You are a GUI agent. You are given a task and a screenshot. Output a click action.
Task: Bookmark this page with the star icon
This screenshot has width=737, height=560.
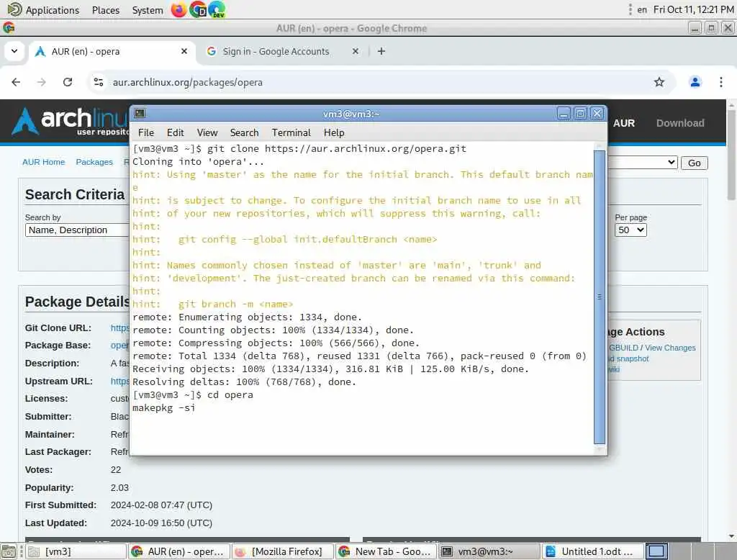[659, 82]
